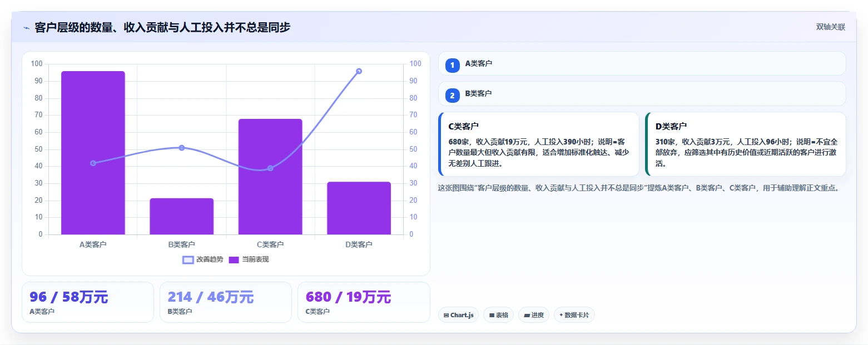Expand the numbered item 1 A类客户

point(642,63)
